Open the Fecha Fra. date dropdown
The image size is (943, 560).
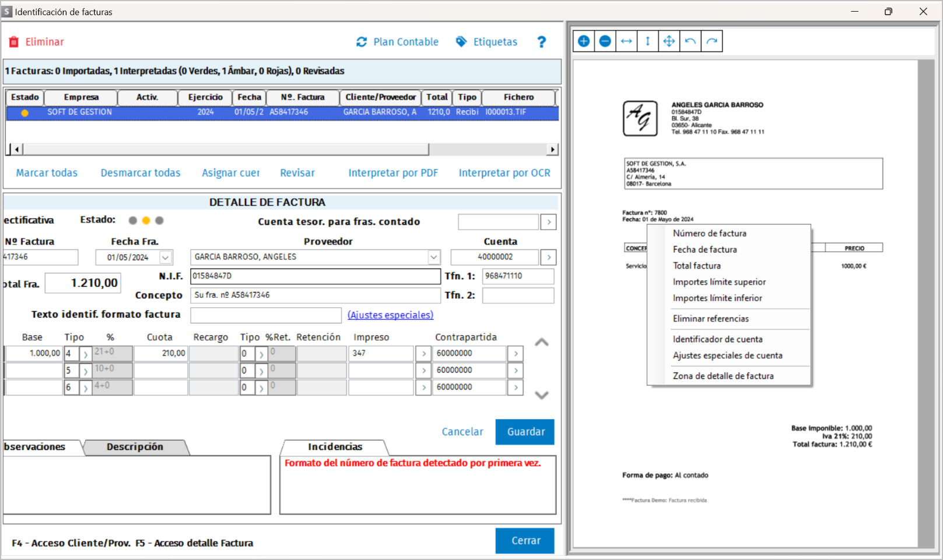point(166,258)
